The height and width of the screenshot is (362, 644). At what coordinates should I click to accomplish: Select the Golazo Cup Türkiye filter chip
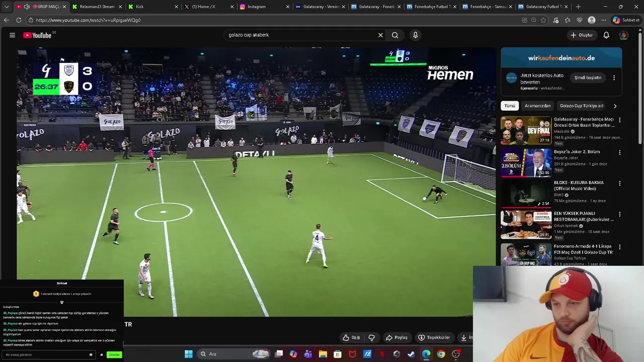(582, 106)
